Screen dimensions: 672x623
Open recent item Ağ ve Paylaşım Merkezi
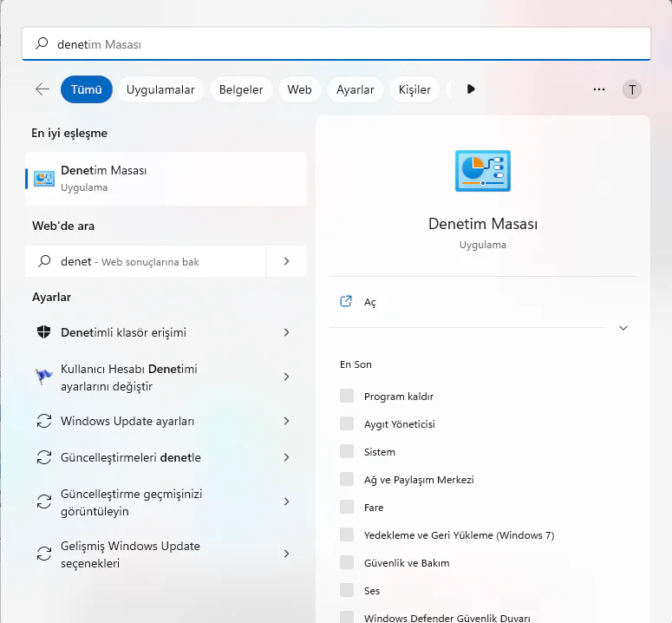pos(418,480)
